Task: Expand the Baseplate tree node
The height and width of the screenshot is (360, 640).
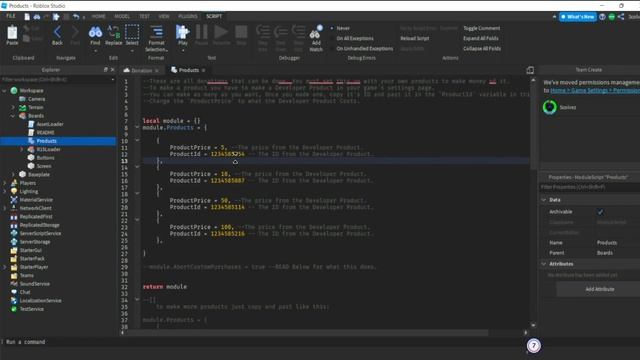Action: click(x=13, y=175)
